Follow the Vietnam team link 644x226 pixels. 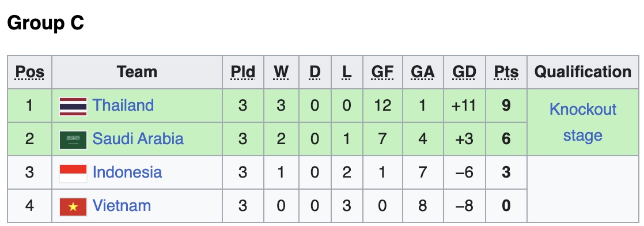pyautogui.click(x=122, y=206)
